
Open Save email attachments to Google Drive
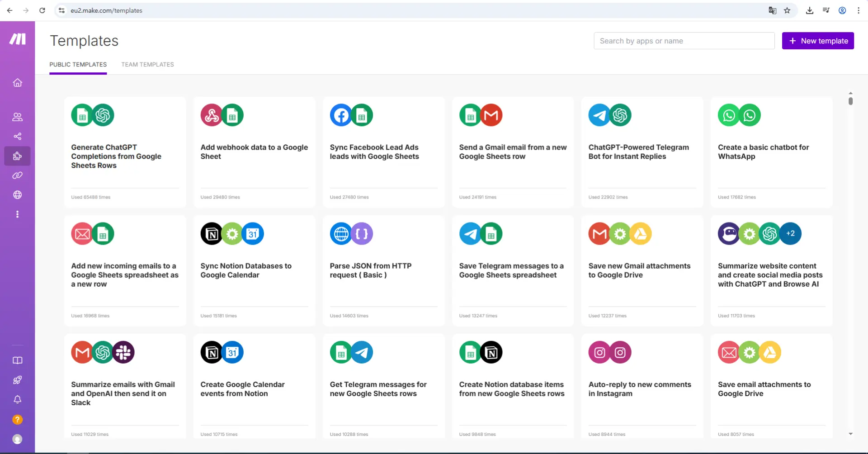[772, 386]
